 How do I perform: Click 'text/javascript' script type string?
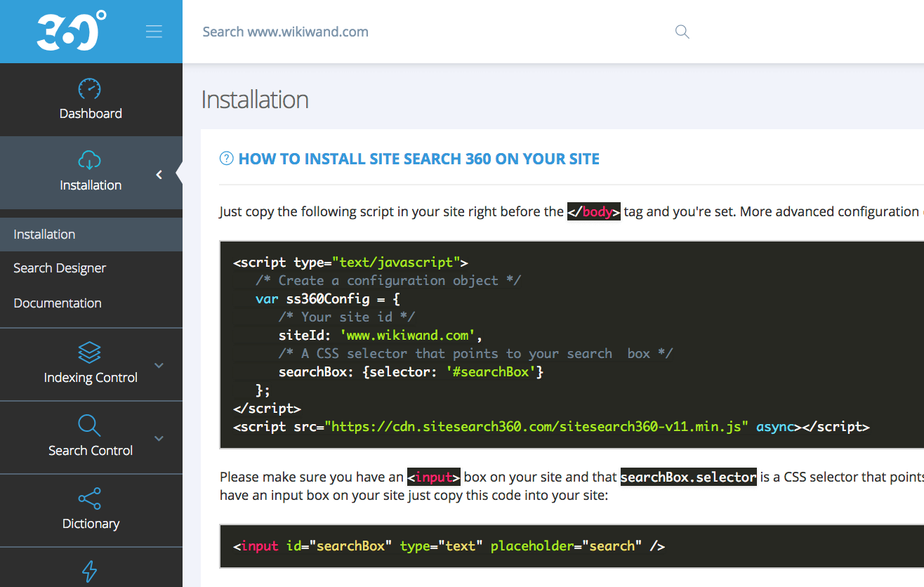tap(396, 262)
